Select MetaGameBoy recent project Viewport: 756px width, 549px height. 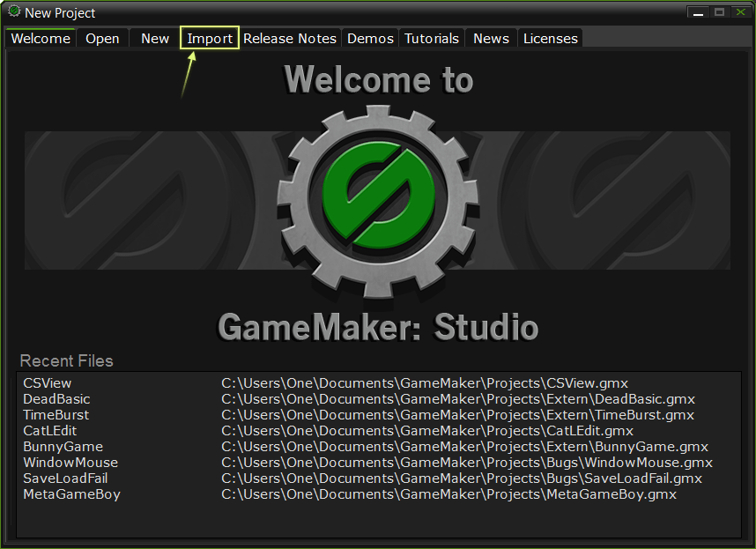[x=72, y=494]
